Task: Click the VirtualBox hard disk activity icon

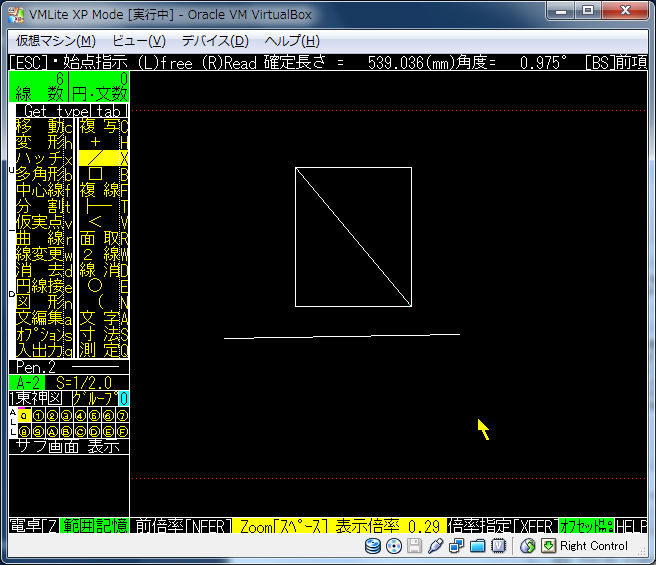Action: pyautogui.click(x=373, y=546)
